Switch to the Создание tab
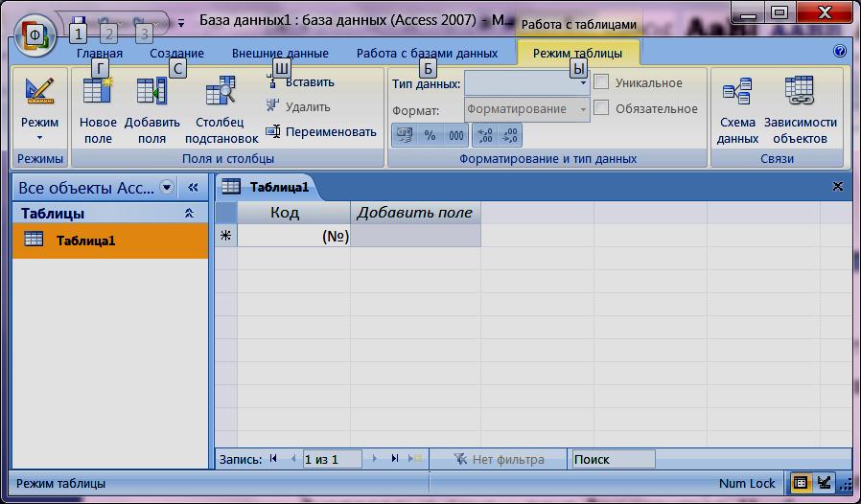Viewport: 861px width, 504px height. [176, 54]
